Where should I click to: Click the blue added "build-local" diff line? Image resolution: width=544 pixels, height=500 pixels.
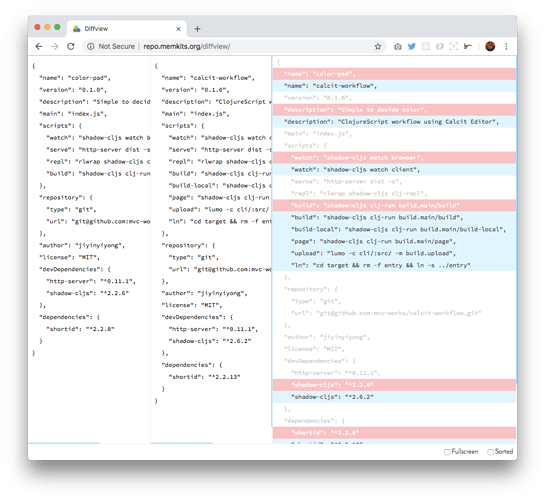point(394,229)
